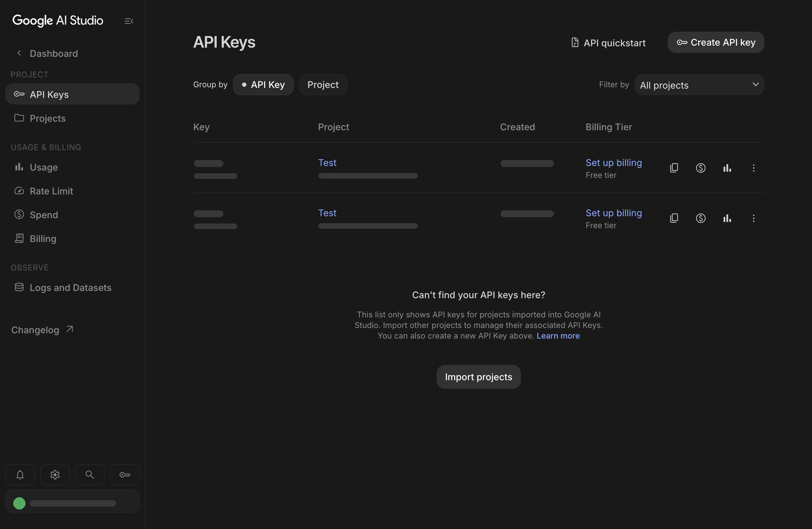The image size is (812, 529).
Task: Click Set up billing in first row
Action: 614,163
